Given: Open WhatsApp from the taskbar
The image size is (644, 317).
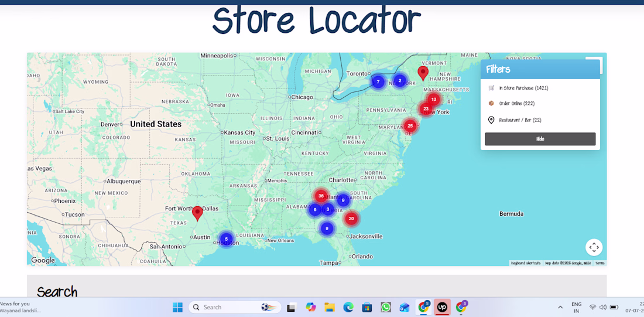Looking at the screenshot, I should (x=386, y=307).
